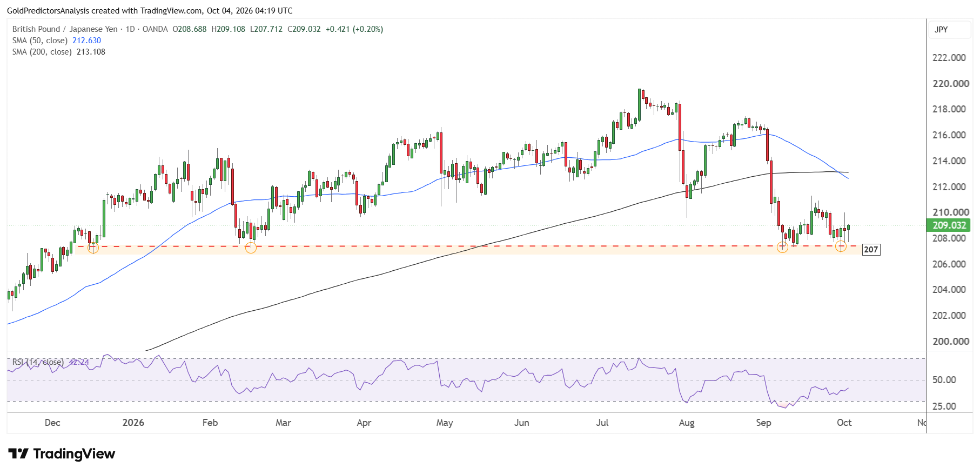Click the Feb label on the time axis
Screen dimensions: 980x474
coord(210,423)
